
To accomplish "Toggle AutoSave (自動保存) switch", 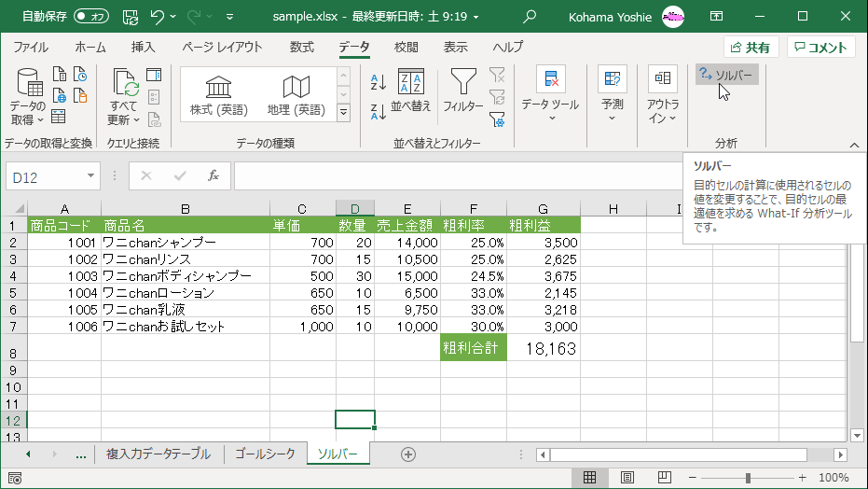I will tap(91, 17).
